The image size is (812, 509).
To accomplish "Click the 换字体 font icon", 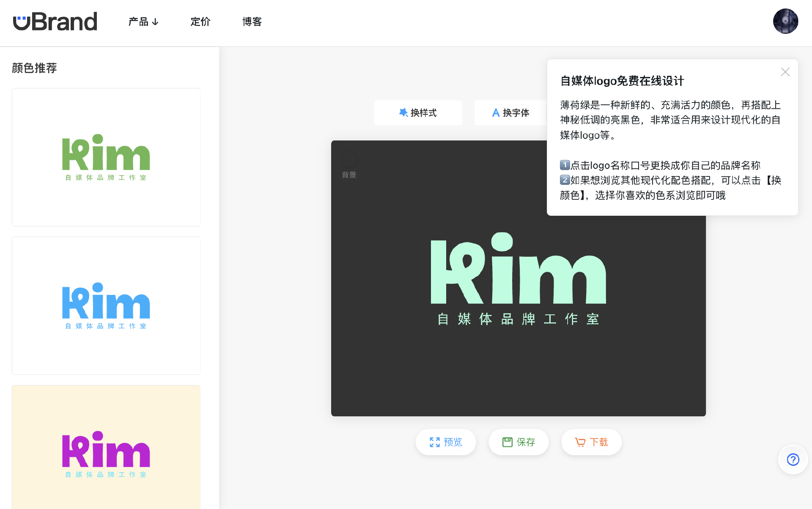I will [x=495, y=113].
